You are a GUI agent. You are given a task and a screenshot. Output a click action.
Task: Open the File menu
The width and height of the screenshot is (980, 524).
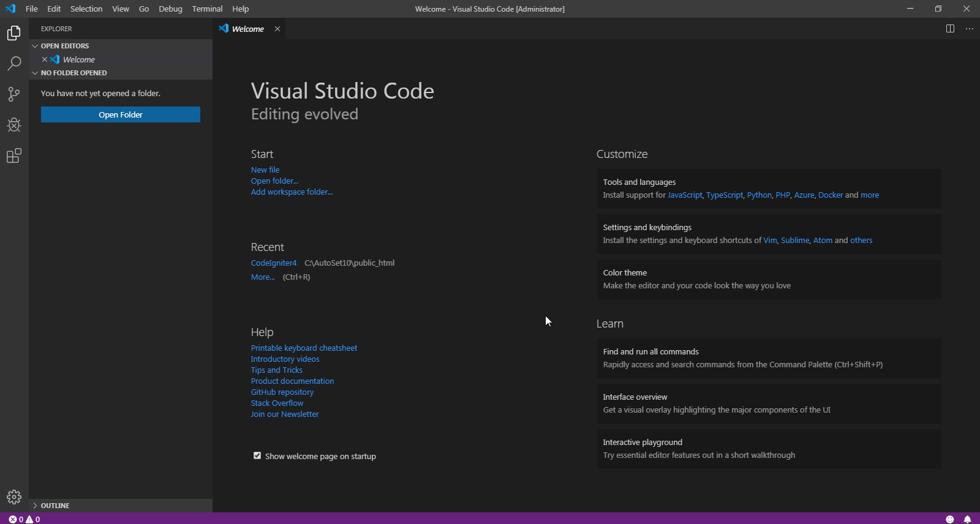click(x=32, y=9)
